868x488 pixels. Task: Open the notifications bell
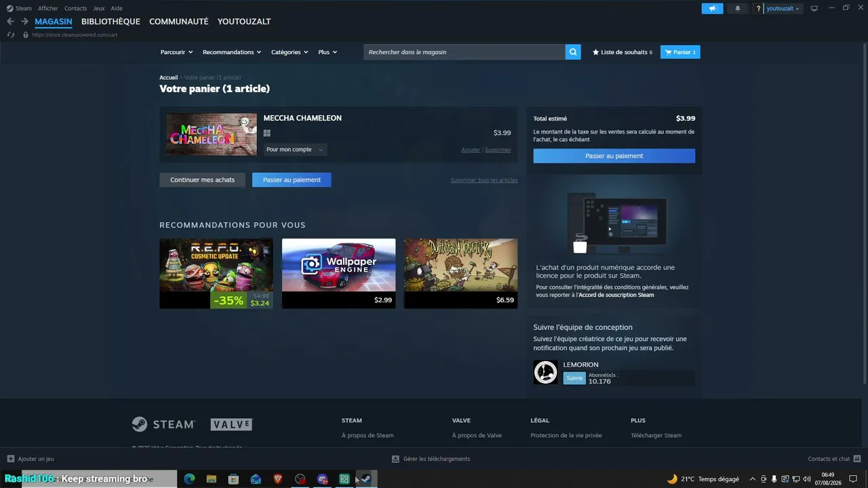point(738,9)
